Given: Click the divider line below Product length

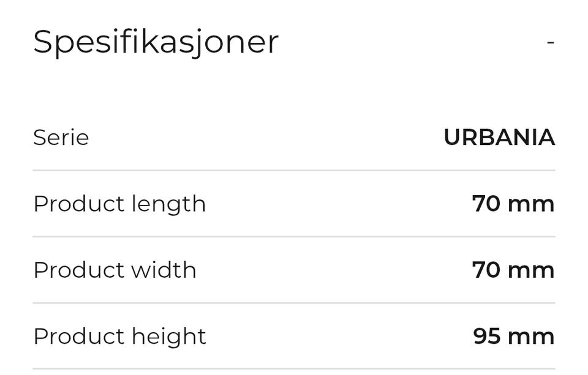Looking at the screenshot, I should point(294,237).
